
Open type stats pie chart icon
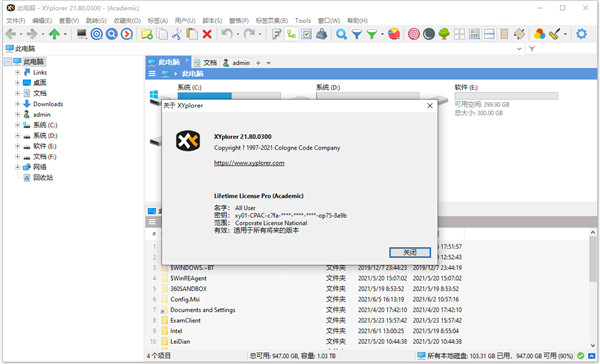(394, 34)
